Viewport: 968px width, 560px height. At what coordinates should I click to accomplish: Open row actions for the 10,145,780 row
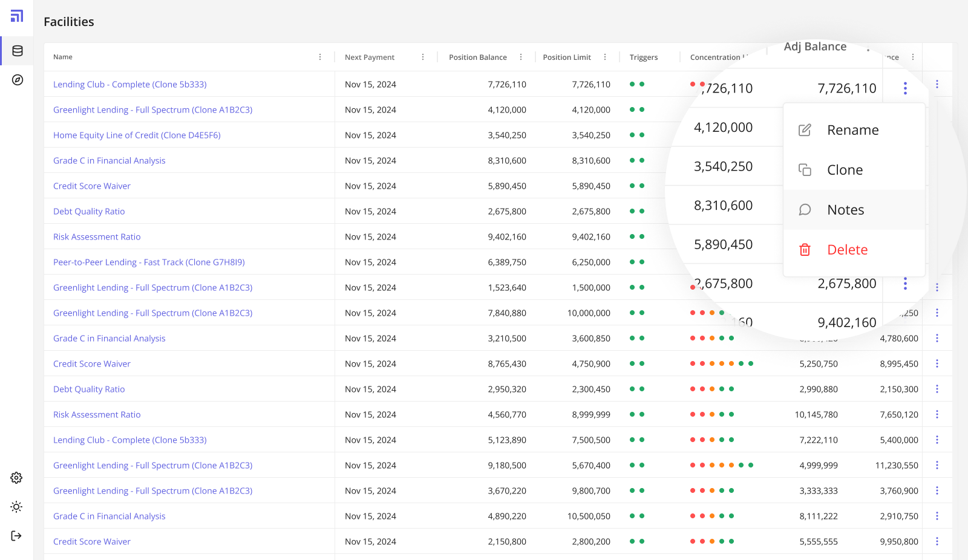[x=937, y=414]
